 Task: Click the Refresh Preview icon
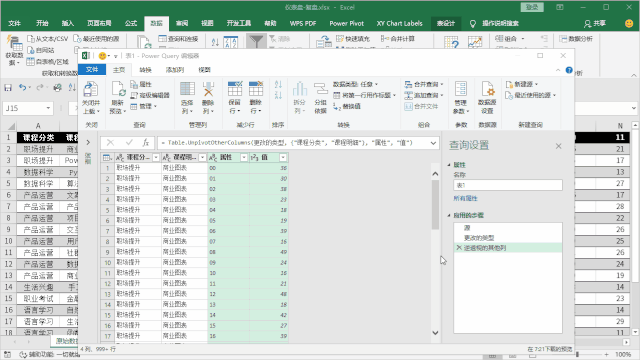pyautogui.click(x=118, y=89)
